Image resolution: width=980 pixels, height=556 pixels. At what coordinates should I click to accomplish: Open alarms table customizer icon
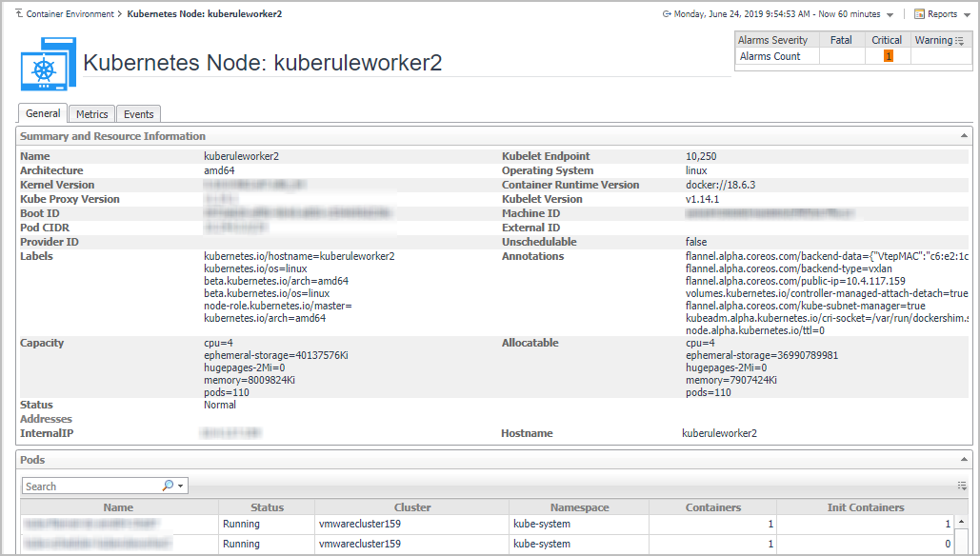[x=960, y=41]
